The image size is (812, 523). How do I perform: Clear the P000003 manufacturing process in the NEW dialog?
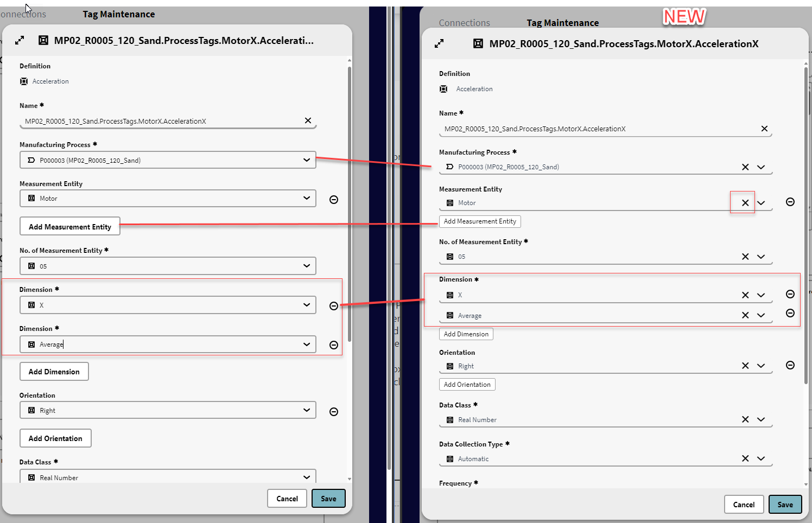coord(745,167)
